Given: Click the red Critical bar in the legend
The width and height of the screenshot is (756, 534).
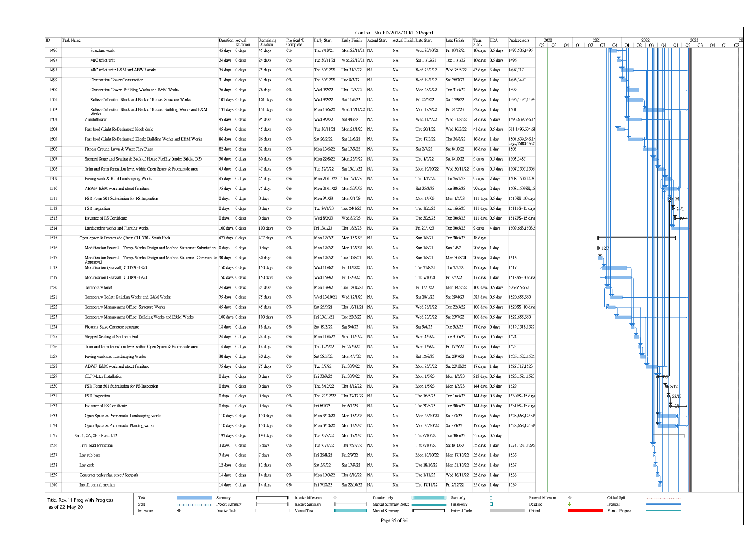Looking at the screenshot, I should click(x=585, y=511).
